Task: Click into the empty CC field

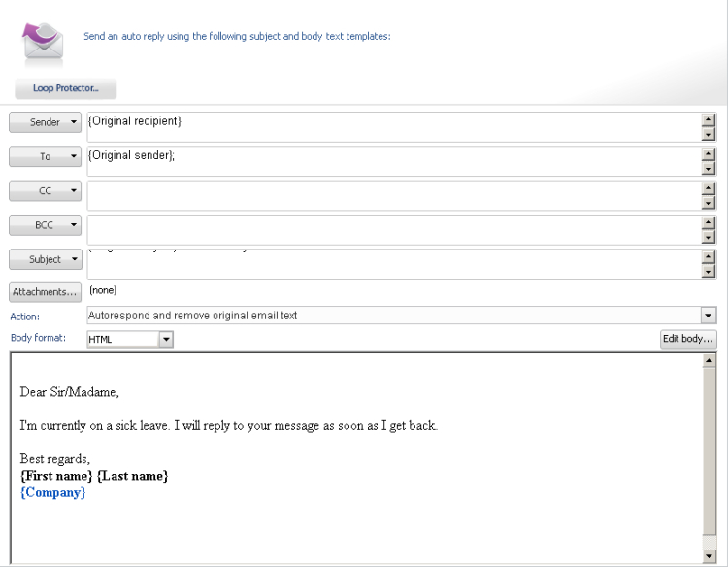Action: click(x=394, y=195)
